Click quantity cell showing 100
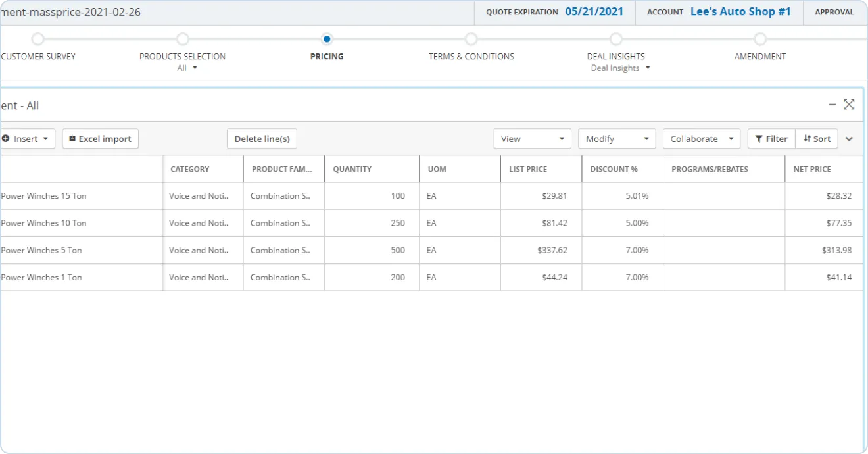Image resolution: width=868 pixels, height=454 pixels. [x=372, y=196]
